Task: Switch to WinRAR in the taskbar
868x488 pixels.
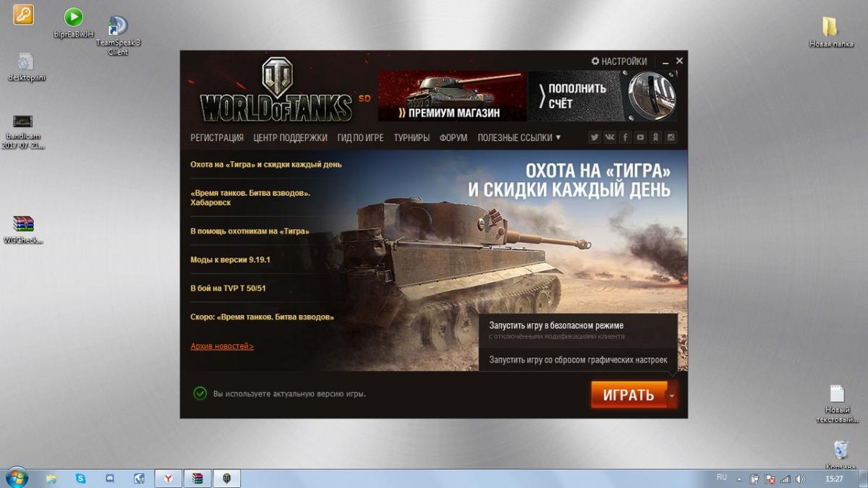Action: (197, 479)
